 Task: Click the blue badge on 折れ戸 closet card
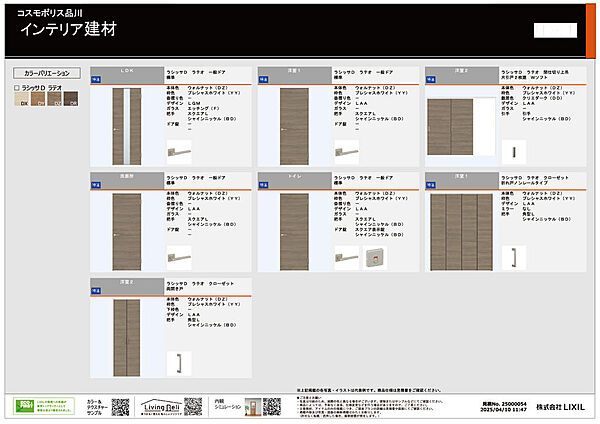click(431, 185)
